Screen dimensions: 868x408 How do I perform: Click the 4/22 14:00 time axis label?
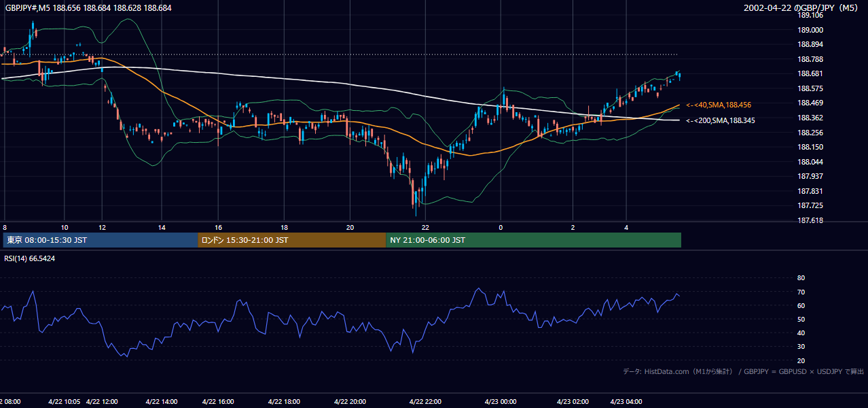point(162,402)
